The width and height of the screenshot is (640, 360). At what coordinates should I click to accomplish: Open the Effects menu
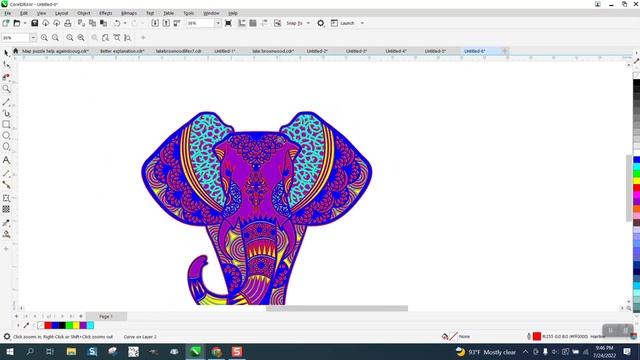pyautogui.click(x=105, y=13)
